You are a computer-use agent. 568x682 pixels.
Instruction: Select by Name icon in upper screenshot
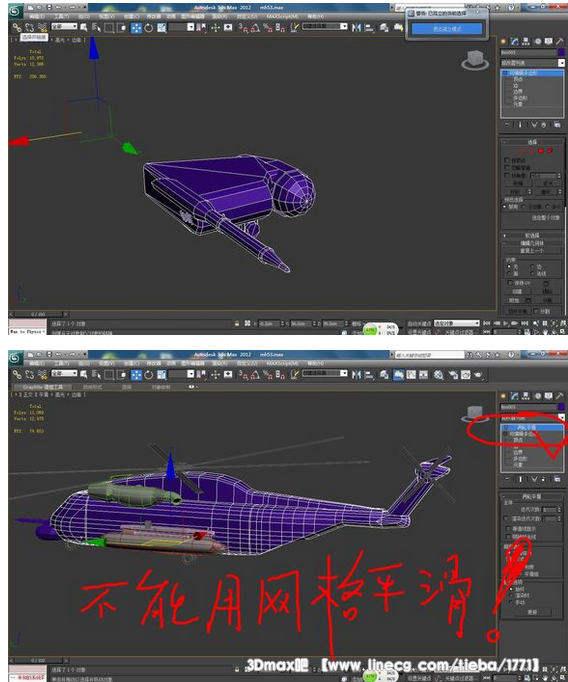(96, 28)
